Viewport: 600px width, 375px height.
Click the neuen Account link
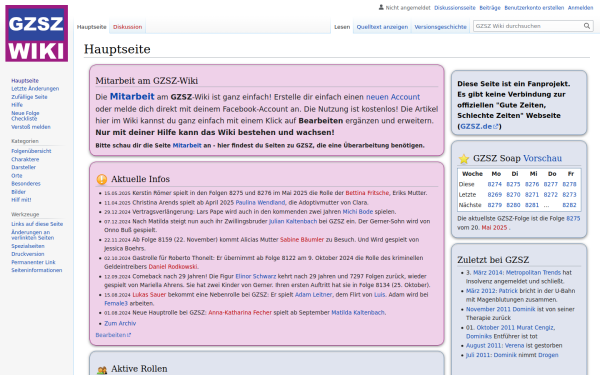[x=393, y=97]
